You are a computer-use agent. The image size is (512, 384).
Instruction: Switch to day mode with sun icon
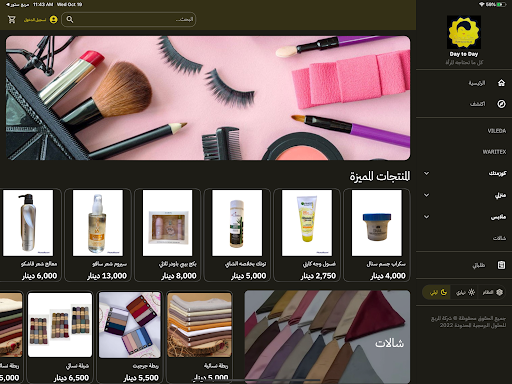tap(465, 292)
